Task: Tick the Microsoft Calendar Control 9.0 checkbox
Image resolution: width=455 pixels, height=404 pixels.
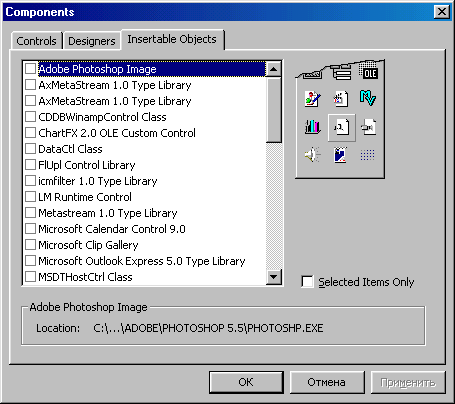Action: click(30, 229)
